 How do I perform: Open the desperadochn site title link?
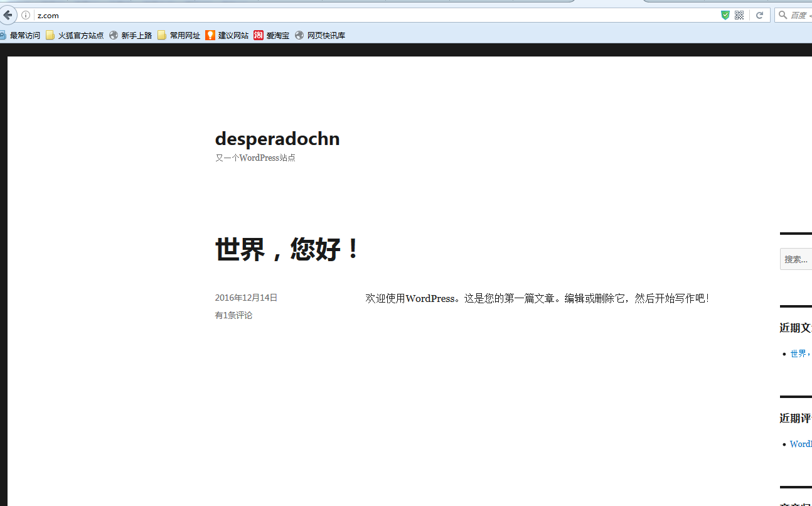tap(277, 139)
